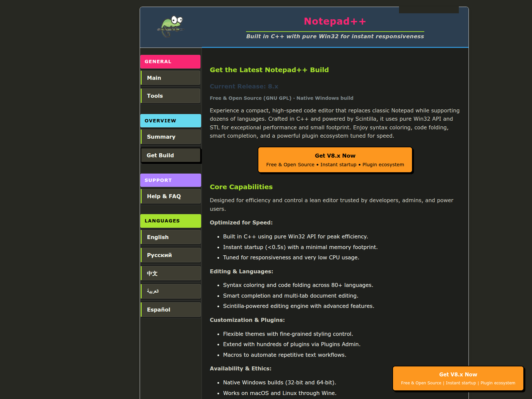The height and width of the screenshot is (399, 532).
Task: Open the Main page link
Action: (x=171, y=78)
